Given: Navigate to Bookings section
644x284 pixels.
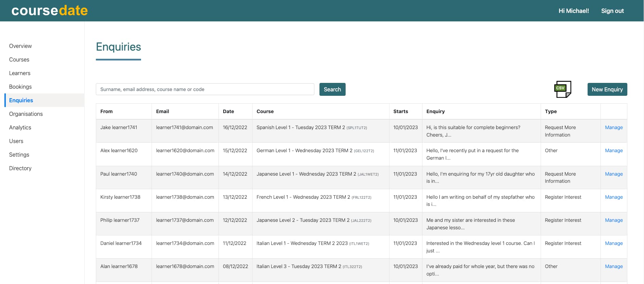Looking at the screenshot, I should 20,87.
